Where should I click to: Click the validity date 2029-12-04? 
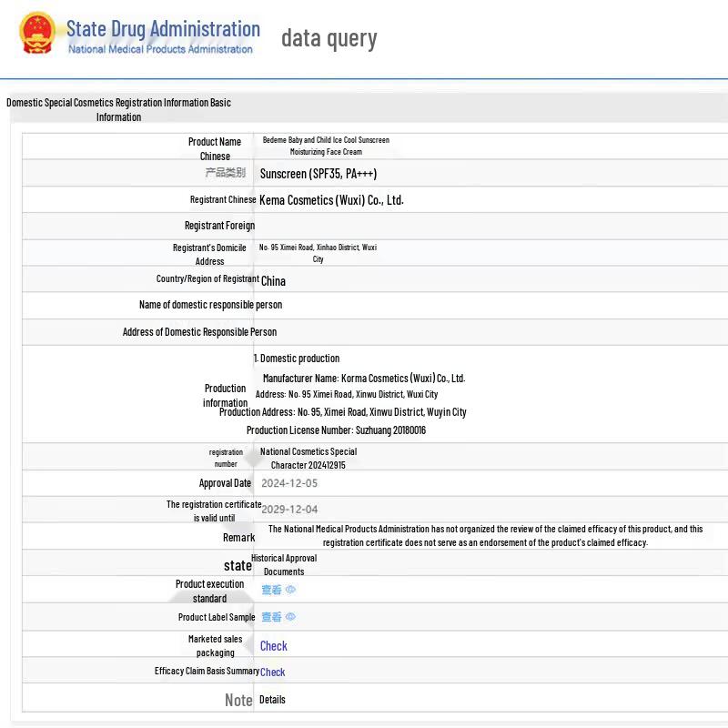[289, 510]
